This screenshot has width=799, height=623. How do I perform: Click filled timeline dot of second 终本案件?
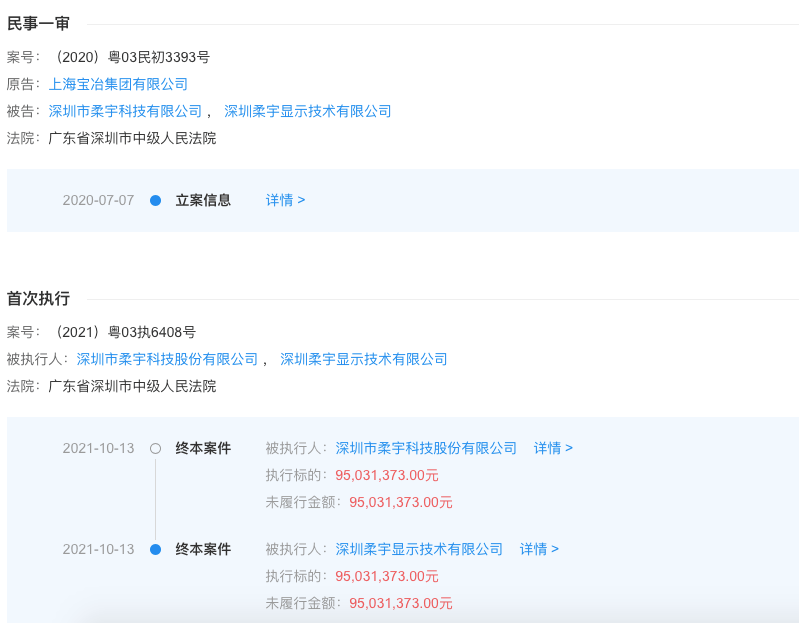(155, 550)
